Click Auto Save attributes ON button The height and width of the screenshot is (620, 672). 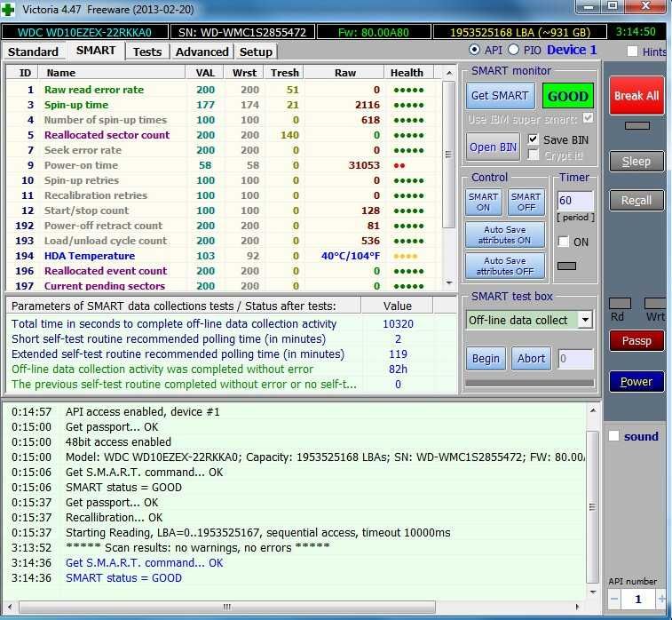click(505, 235)
